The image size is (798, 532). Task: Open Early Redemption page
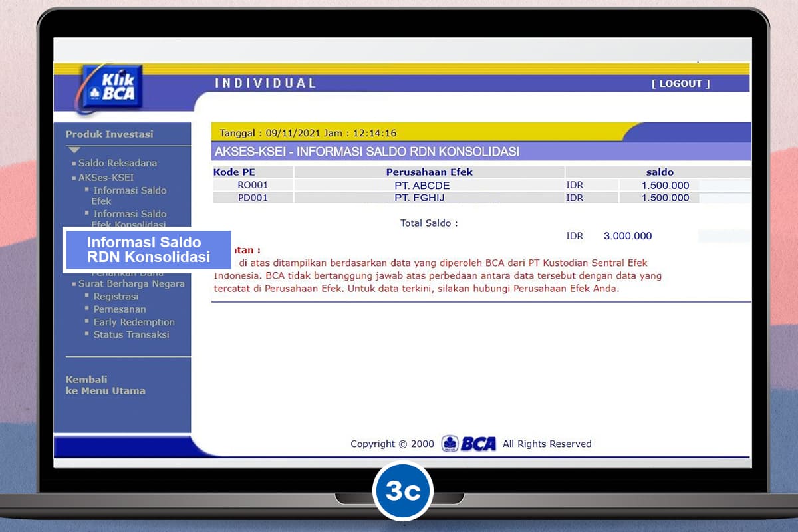134,322
